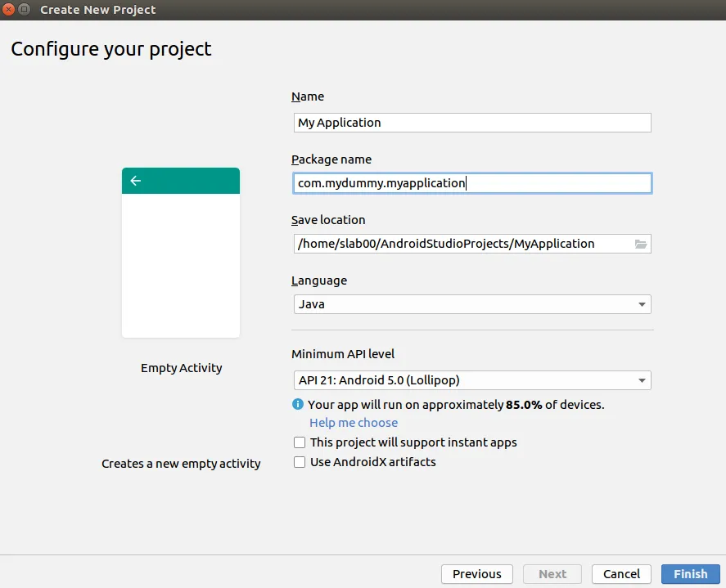Image resolution: width=726 pixels, height=588 pixels.
Task: Click the blue info icon beside device percentage
Action: click(298, 404)
